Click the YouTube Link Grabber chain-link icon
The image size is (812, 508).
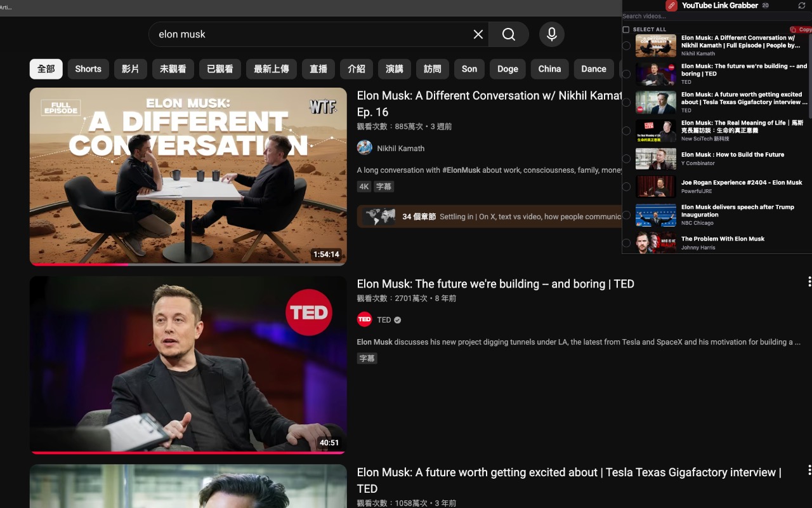(x=671, y=6)
